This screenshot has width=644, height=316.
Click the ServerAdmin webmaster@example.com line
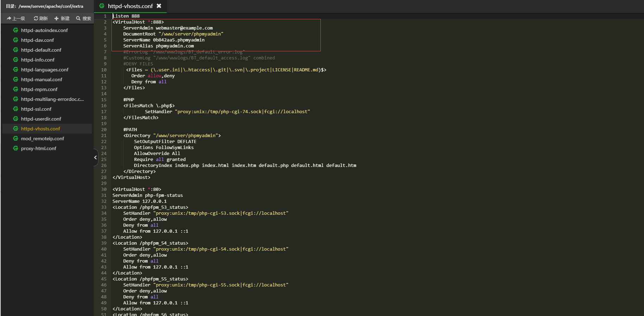coord(168,28)
